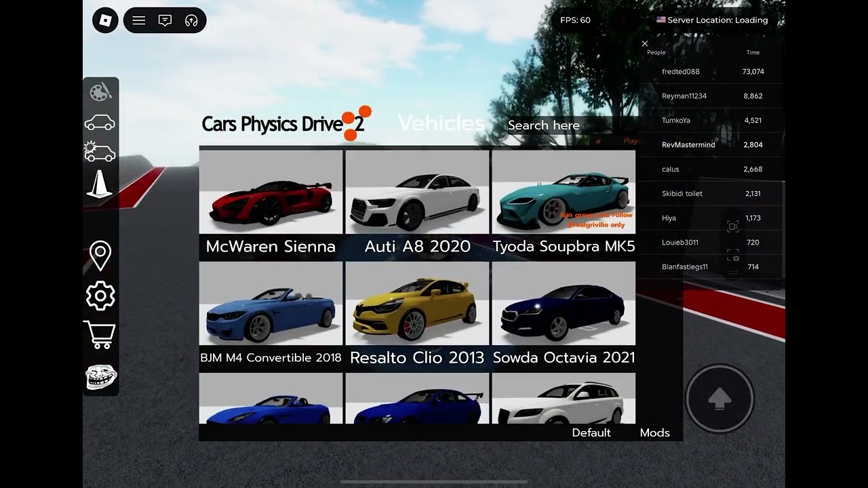Tap the lower screenshot capture icon
The height and width of the screenshot is (488, 868).
pos(733,256)
